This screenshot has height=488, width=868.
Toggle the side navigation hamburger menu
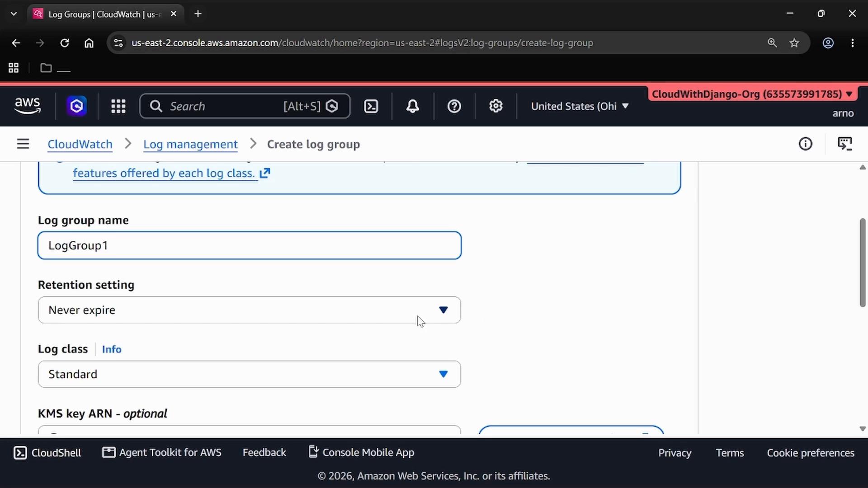coord(23,144)
